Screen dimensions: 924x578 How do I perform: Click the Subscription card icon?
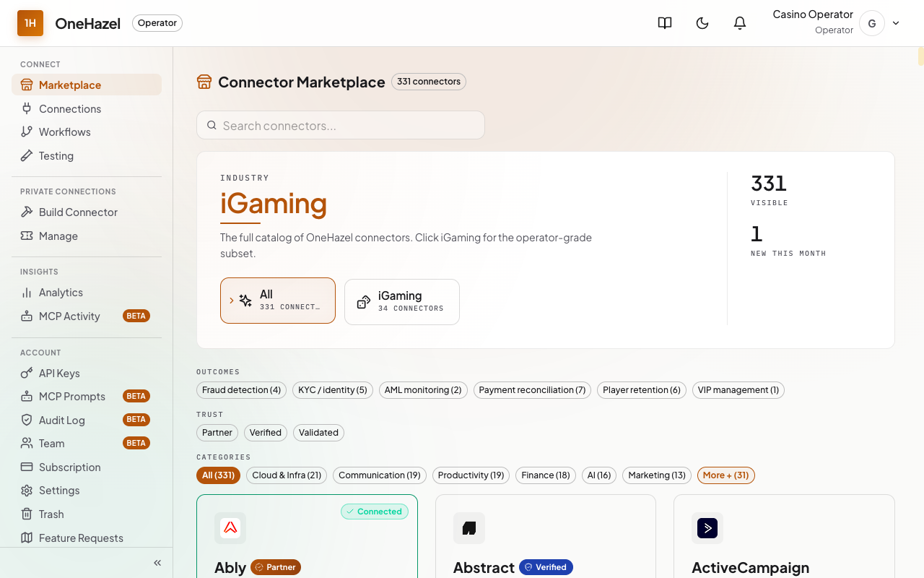coord(27,467)
